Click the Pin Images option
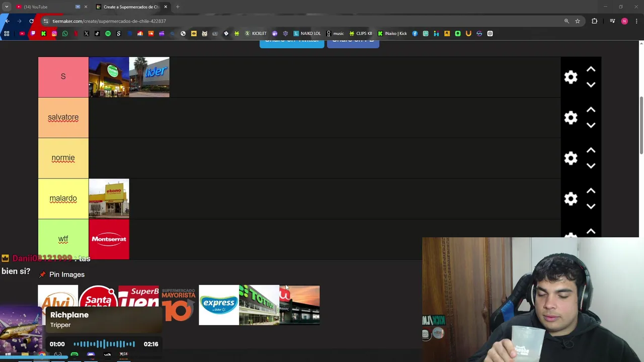 coord(62,275)
